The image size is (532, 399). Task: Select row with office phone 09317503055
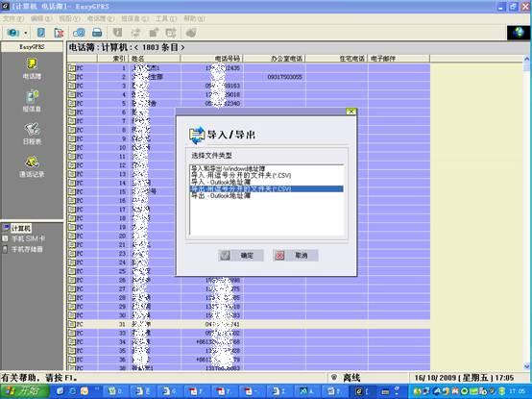tap(249, 77)
